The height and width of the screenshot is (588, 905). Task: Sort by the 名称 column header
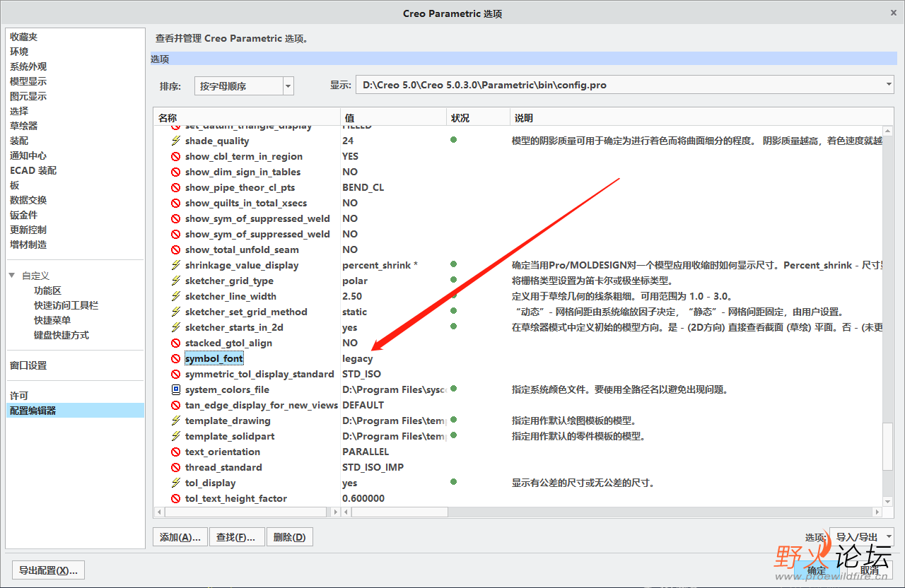247,117
